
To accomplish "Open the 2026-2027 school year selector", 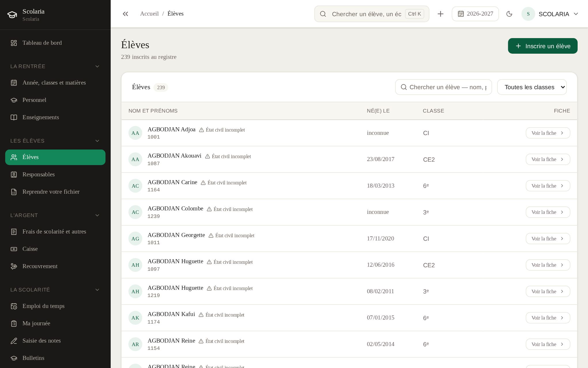I will (x=475, y=14).
